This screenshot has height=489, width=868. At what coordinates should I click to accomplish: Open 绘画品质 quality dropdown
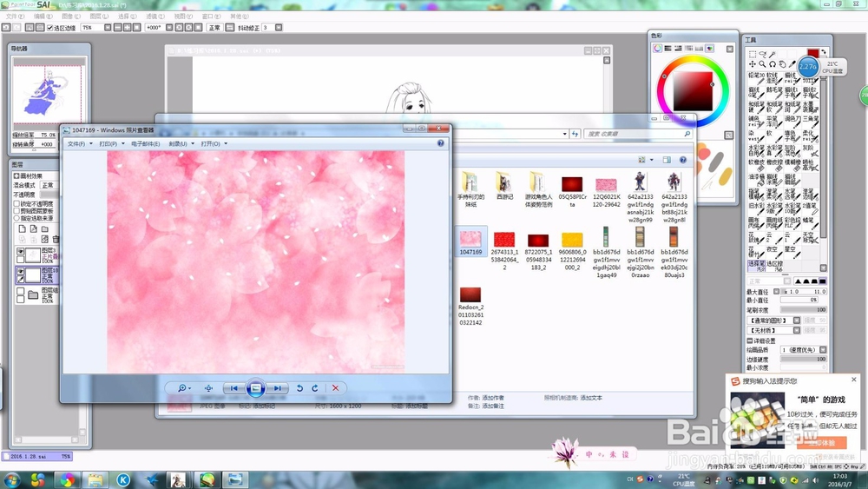coord(823,350)
